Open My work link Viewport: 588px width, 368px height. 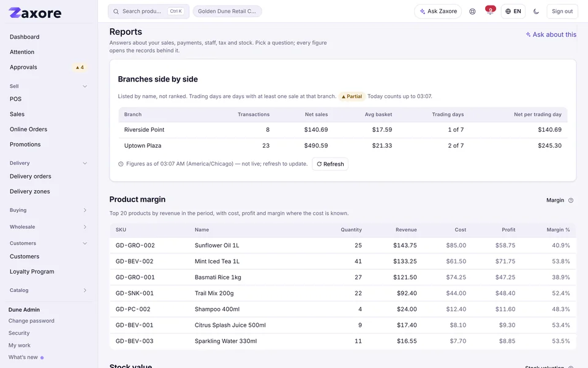pyautogui.click(x=20, y=345)
